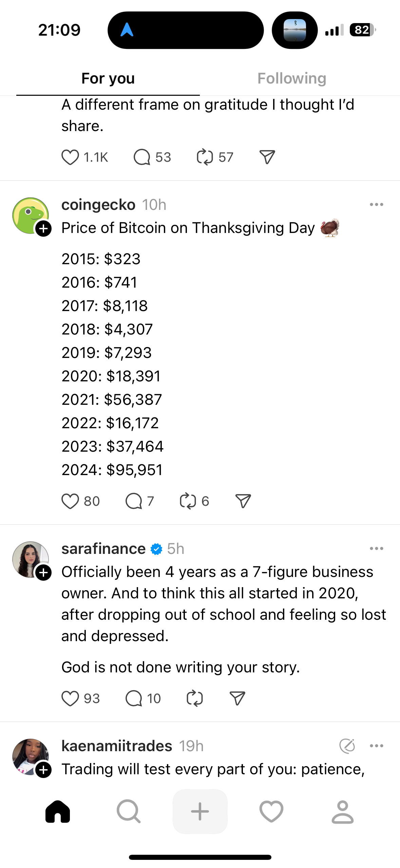Screen dimensions: 400x868
Task: Share the coingecko post via send icon
Action: coord(243,501)
